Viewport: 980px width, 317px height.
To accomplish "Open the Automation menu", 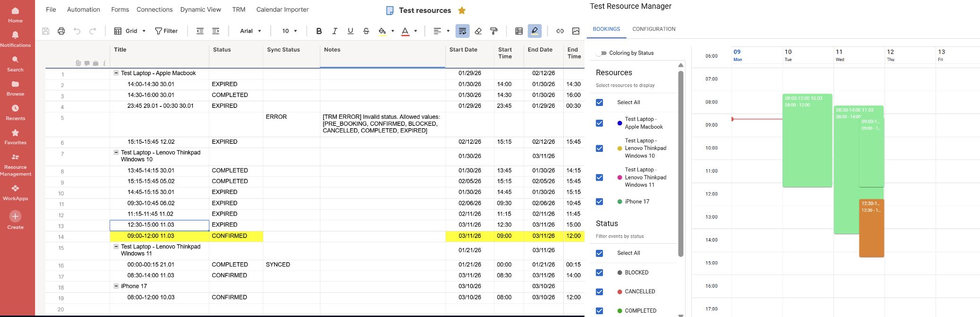I will tap(83, 9).
